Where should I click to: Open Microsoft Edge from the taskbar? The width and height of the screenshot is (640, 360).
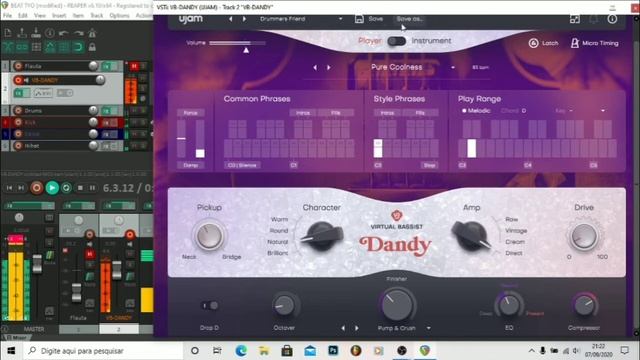tap(241, 350)
